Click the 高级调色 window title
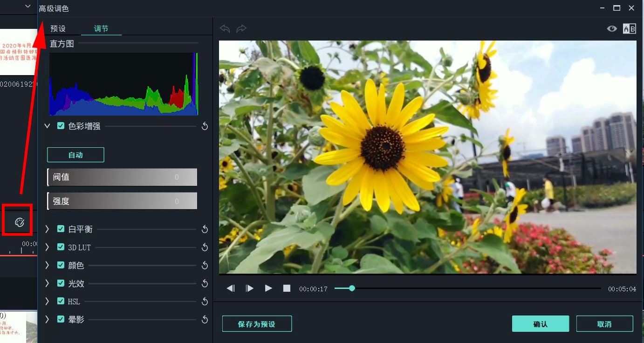Screen dimensions: 644x343 click(x=54, y=8)
